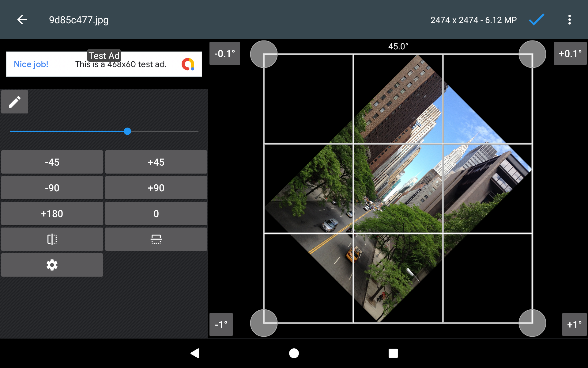Open the three-dot overflow menu

click(x=569, y=20)
